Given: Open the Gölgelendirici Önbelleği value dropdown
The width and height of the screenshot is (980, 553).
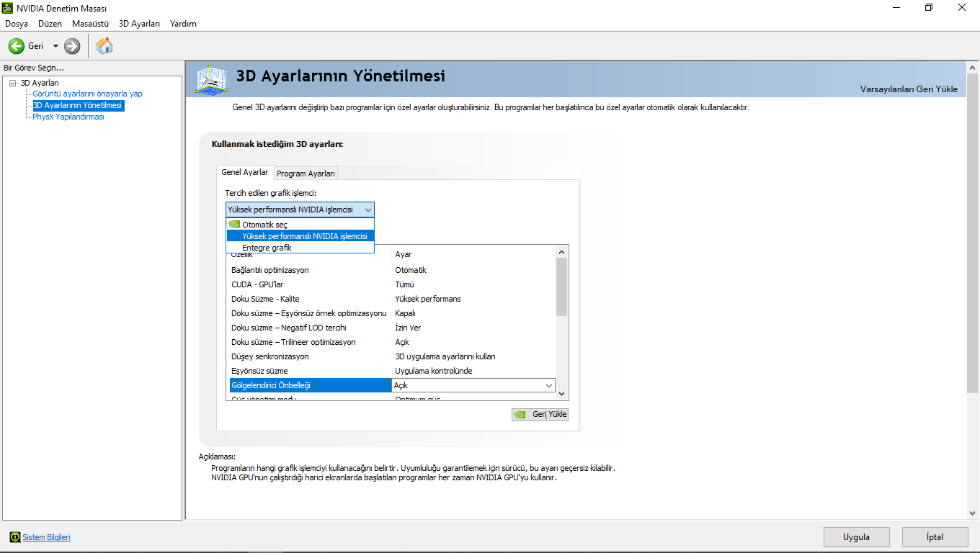Looking at the screenshot, I should pos(549,386).
